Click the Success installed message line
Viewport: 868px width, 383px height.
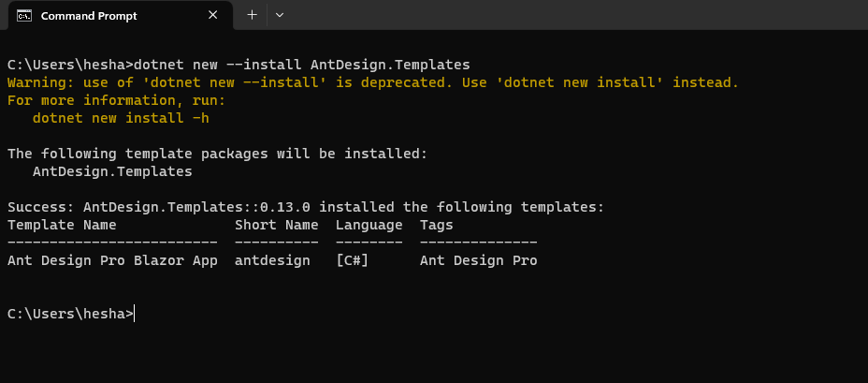pos(306,207)
